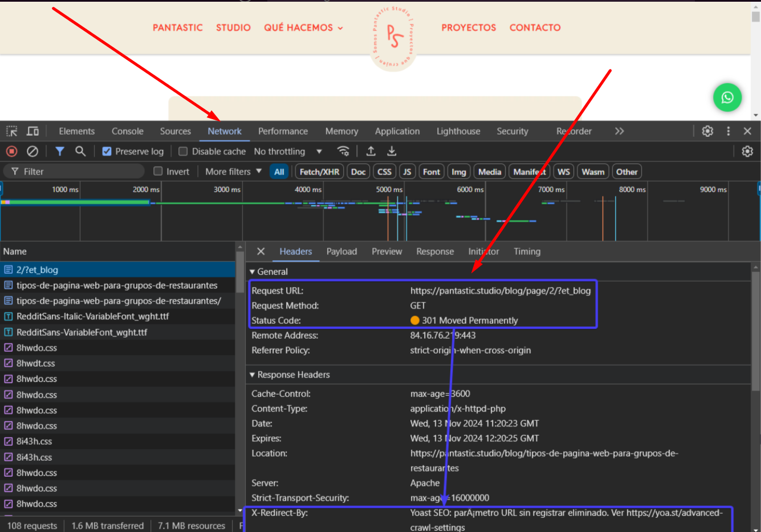Enable the Disable cache checkbox
Viewport: 761px width, 532px height.
click(x=183, y=151)
